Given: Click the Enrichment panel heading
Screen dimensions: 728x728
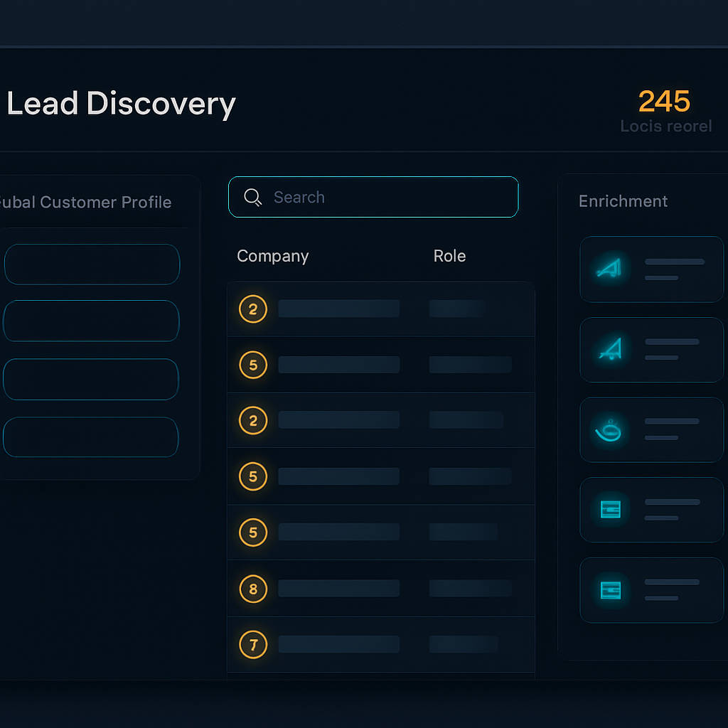Looking at the screenshot, I should 623,201.
